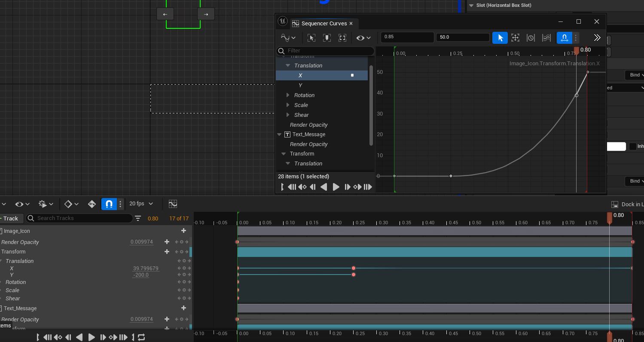Toggle the loop playback button in the sequencer
Screen dimensions: 644x342
(142, 337)
